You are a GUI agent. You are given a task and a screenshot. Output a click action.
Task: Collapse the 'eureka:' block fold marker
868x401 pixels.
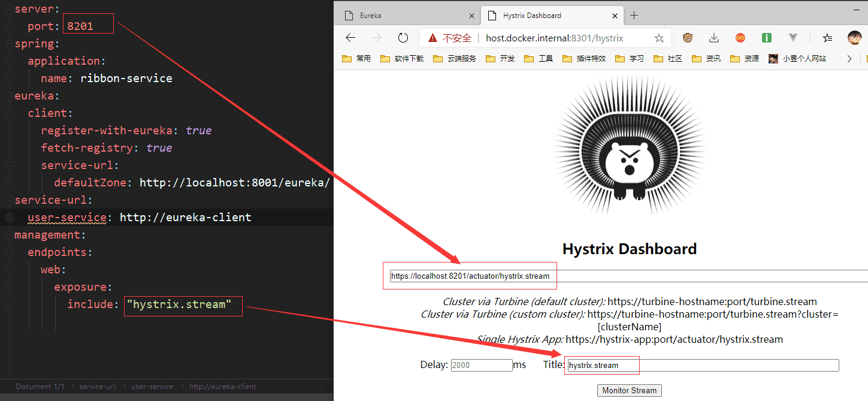coord(9,95)
